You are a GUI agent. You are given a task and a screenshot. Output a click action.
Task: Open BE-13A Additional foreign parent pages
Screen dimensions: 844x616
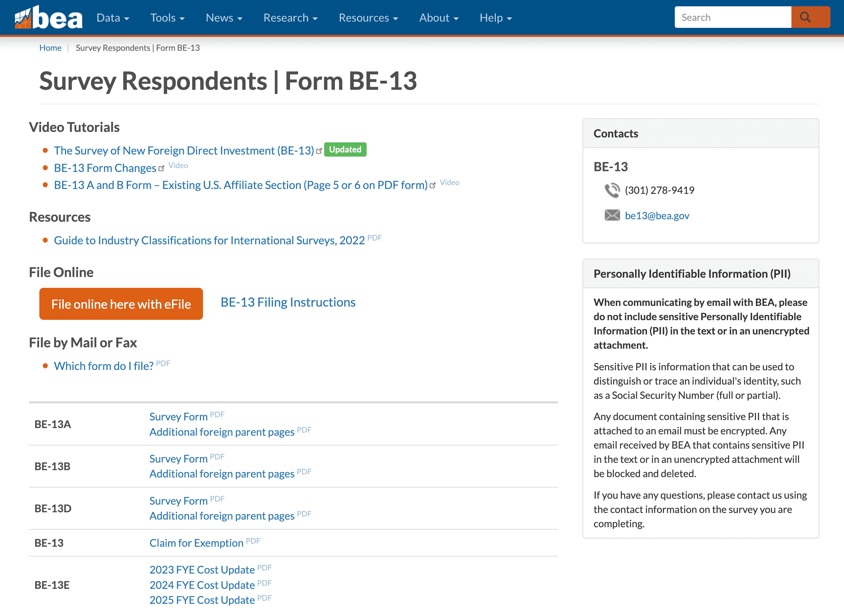[222, 432]
